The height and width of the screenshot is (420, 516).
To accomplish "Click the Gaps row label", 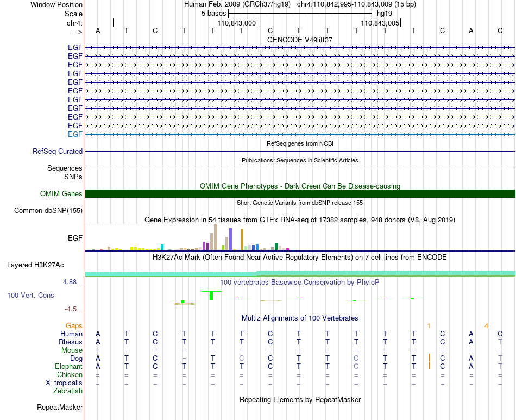I will click(x=74, y=326).
